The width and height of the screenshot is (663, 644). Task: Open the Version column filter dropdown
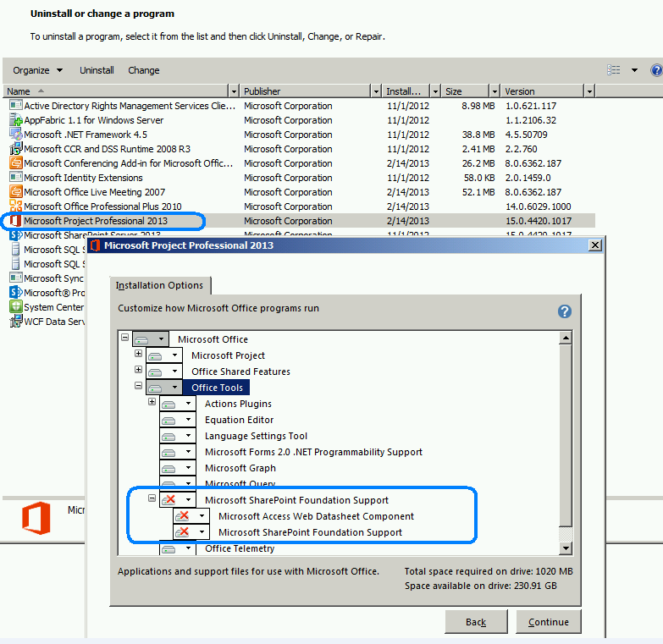[589, 91]
